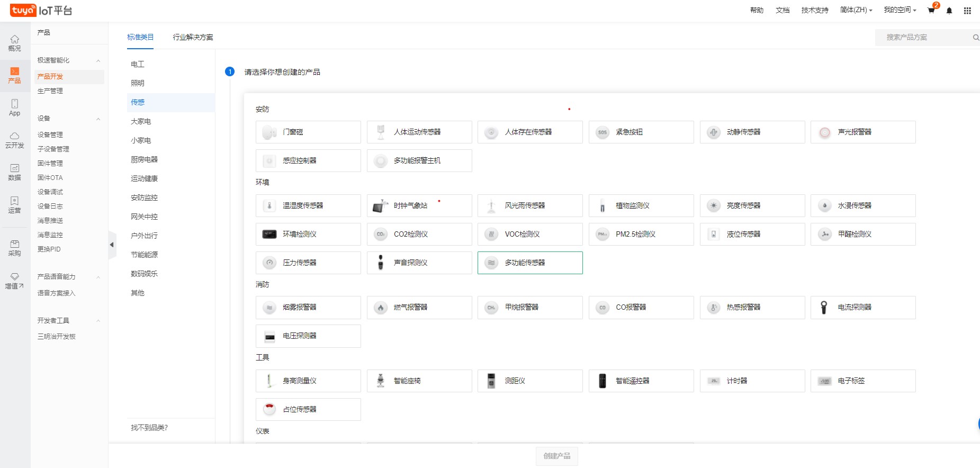Click the 电流探测器 product icon
980x468 pixels.
click(824, 307)
